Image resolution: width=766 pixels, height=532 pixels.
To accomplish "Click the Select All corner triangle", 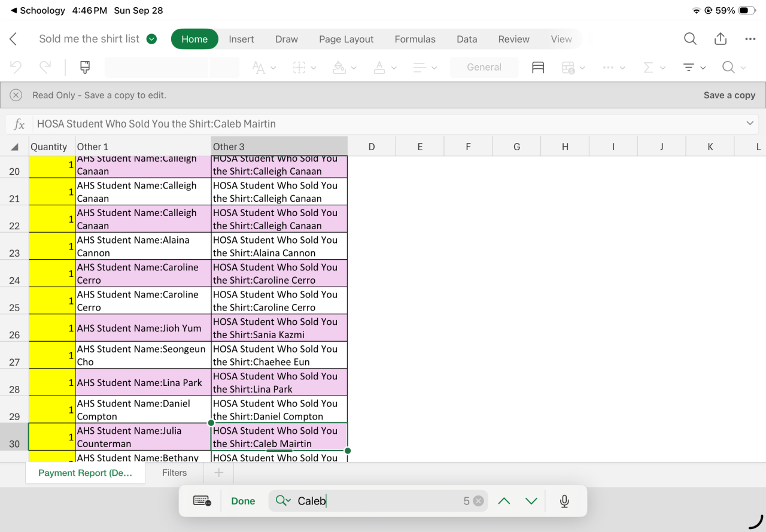I will (14, 147).
